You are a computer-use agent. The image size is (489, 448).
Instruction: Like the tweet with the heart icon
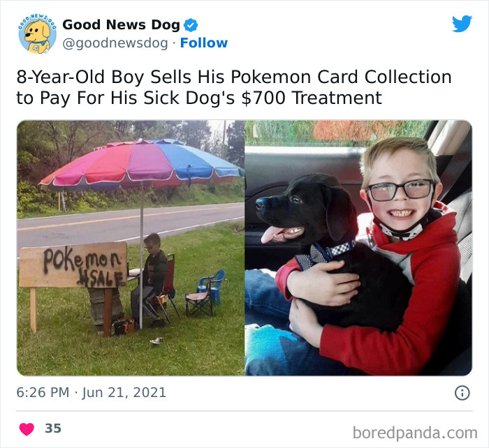click(x=27, y=429)
